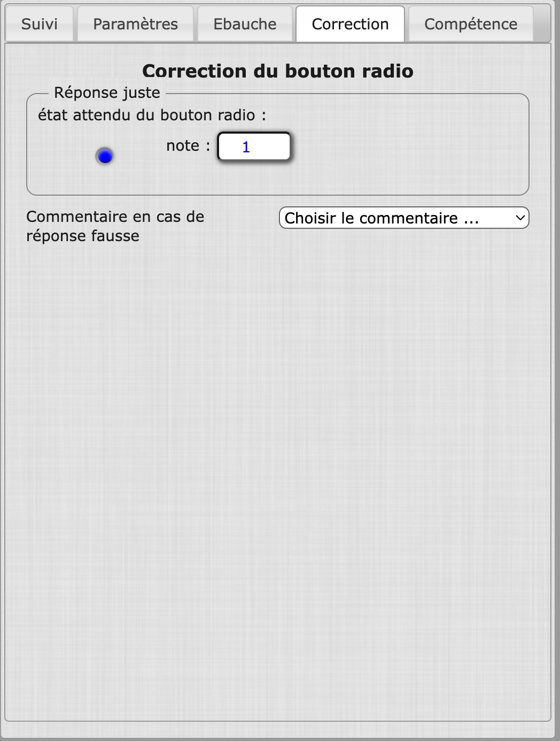Viewport: 560px width, 741px height.
Task: Click the blue digit 1 in the note box
Action: click(246, 147)
